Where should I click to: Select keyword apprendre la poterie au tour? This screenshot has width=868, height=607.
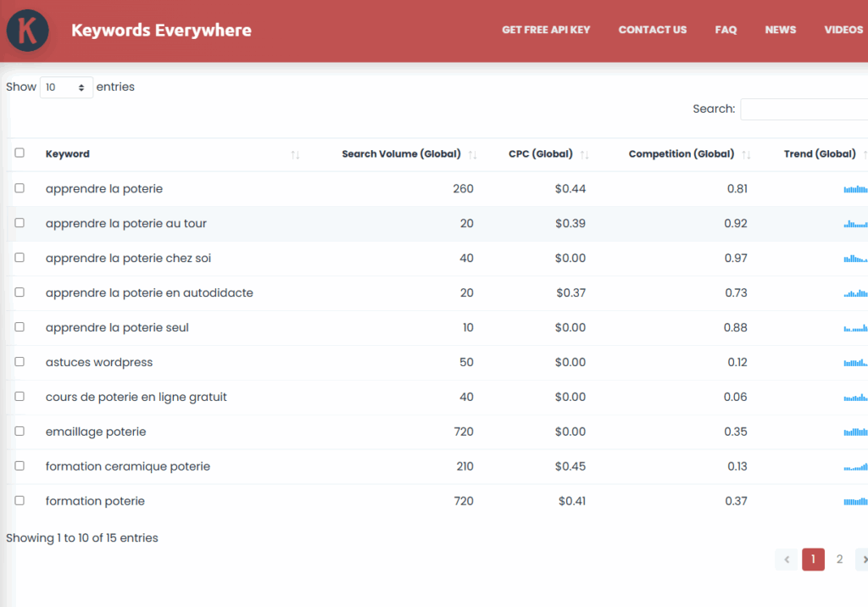coord(126,224)
